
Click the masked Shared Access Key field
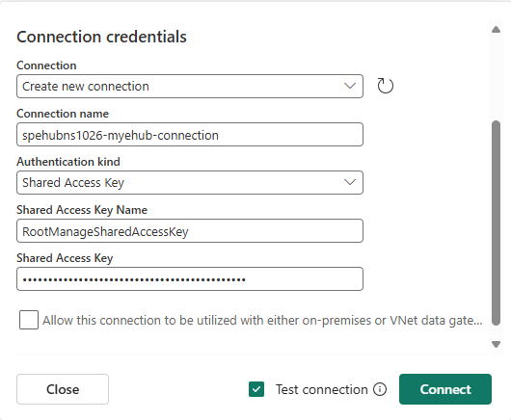coord(190,279)
